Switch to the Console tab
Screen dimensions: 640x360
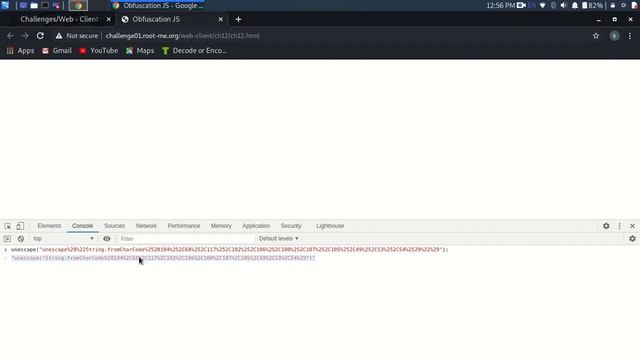click(82, 226)
